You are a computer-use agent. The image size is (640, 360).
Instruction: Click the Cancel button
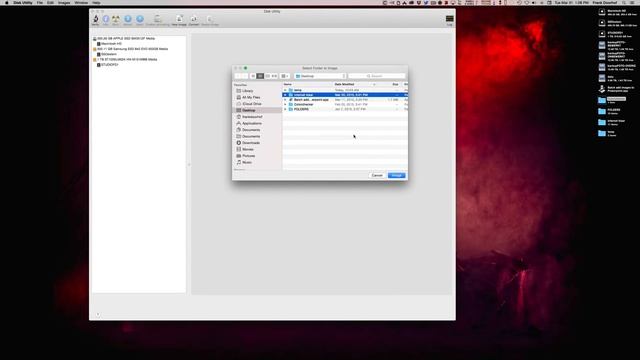coord(377,176)
